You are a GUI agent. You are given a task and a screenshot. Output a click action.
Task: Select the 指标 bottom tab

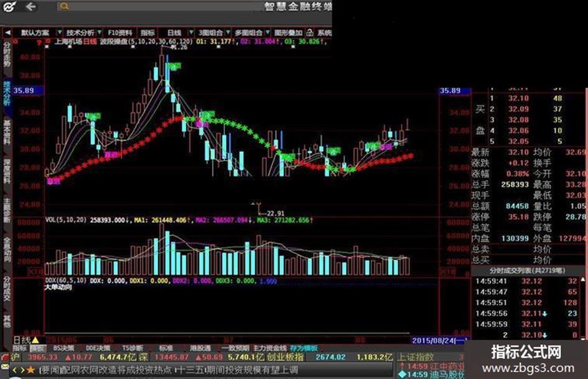pyautogui.click(x=19, y=349)
